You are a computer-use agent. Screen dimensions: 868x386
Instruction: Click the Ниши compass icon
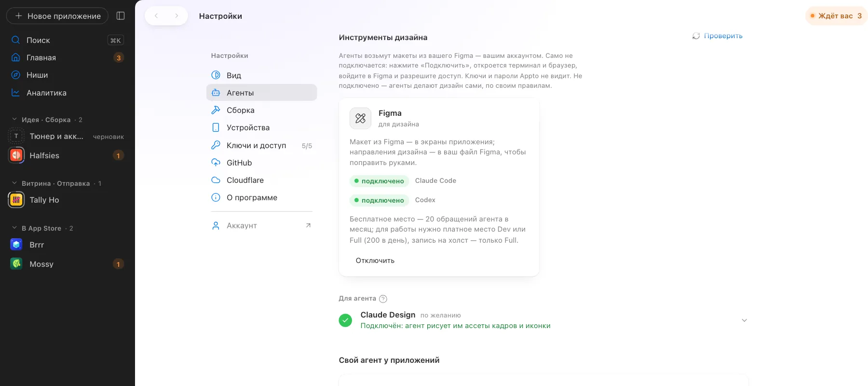15,75
